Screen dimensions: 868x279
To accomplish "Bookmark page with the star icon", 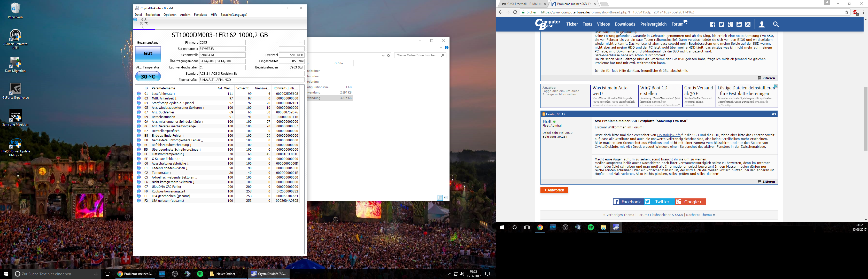I will (x=847, y=12).
